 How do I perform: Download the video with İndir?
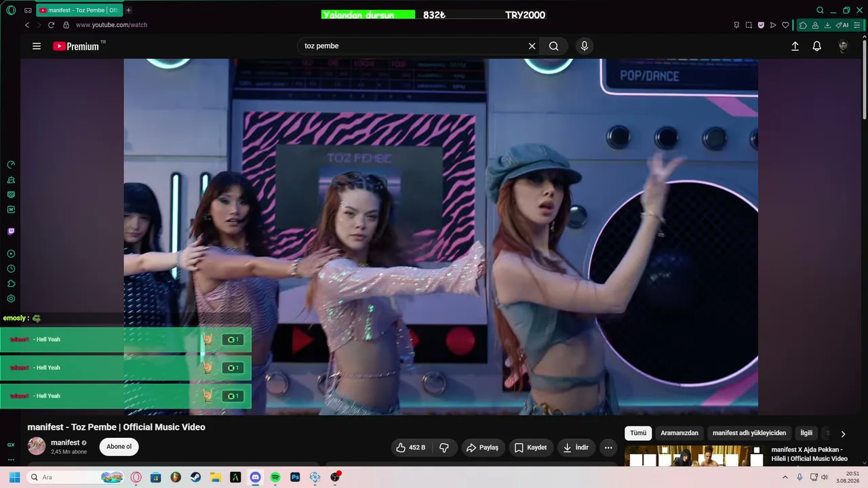tap(576, 447)
